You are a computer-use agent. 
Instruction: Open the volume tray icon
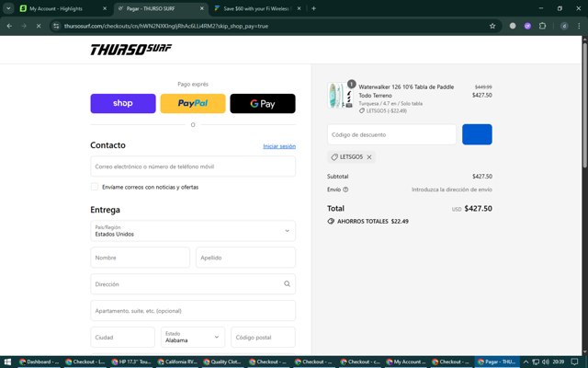(x=545, y=362)
